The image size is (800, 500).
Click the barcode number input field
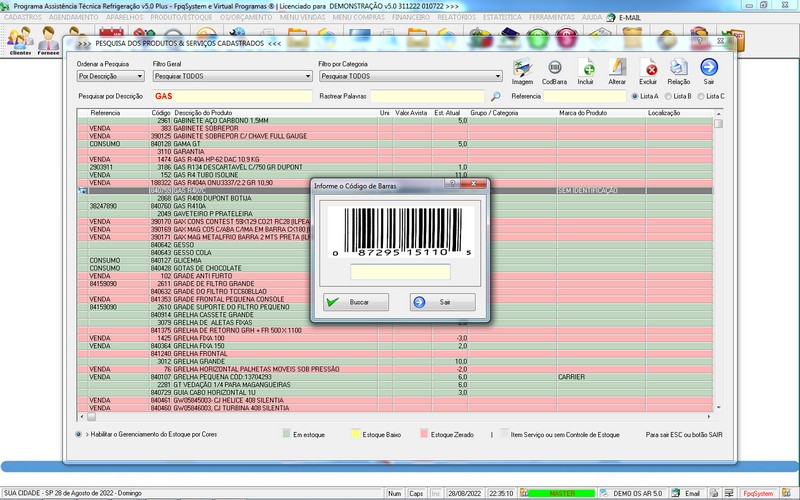[401, 271]
